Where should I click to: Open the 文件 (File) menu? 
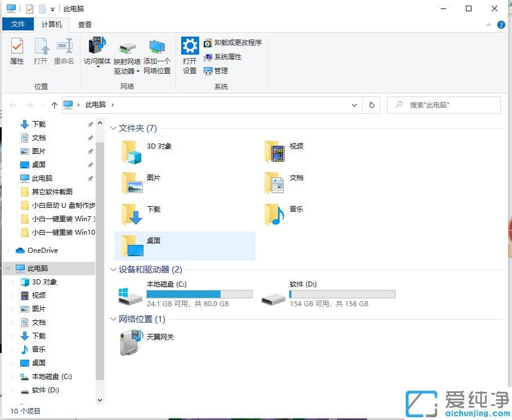18,24
